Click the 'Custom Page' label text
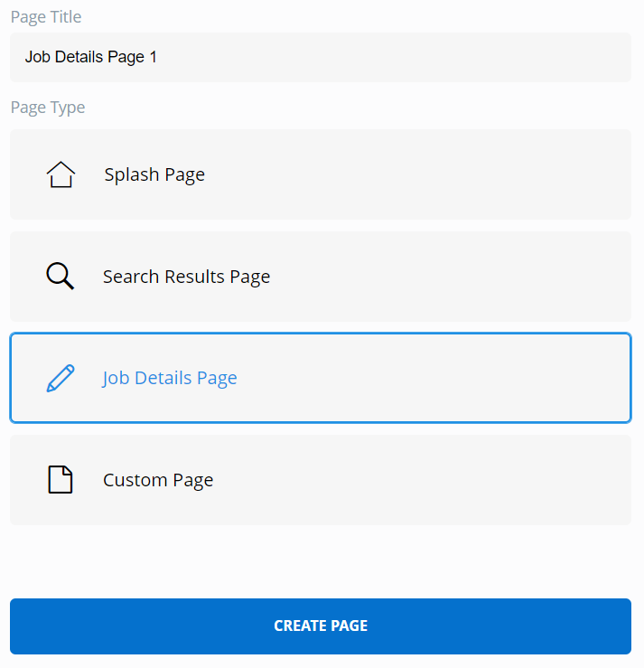Viewport: 644px width, 668px height. [x=158, y=480]
